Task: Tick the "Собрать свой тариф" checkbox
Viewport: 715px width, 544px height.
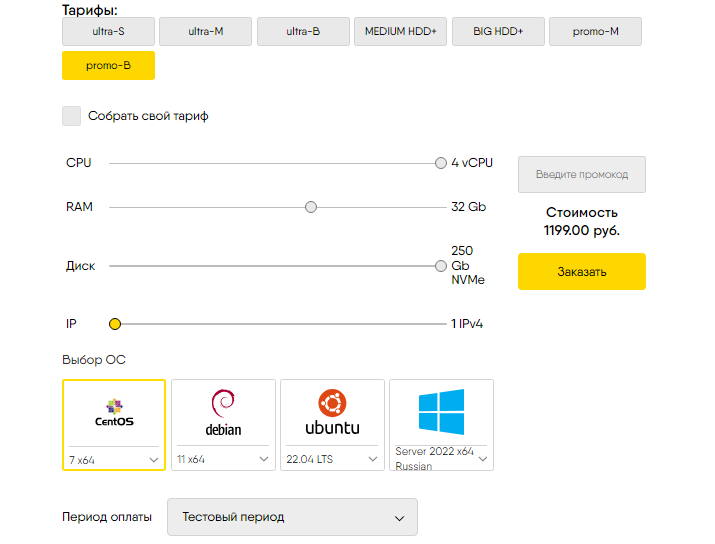Action: coord(72,116)
